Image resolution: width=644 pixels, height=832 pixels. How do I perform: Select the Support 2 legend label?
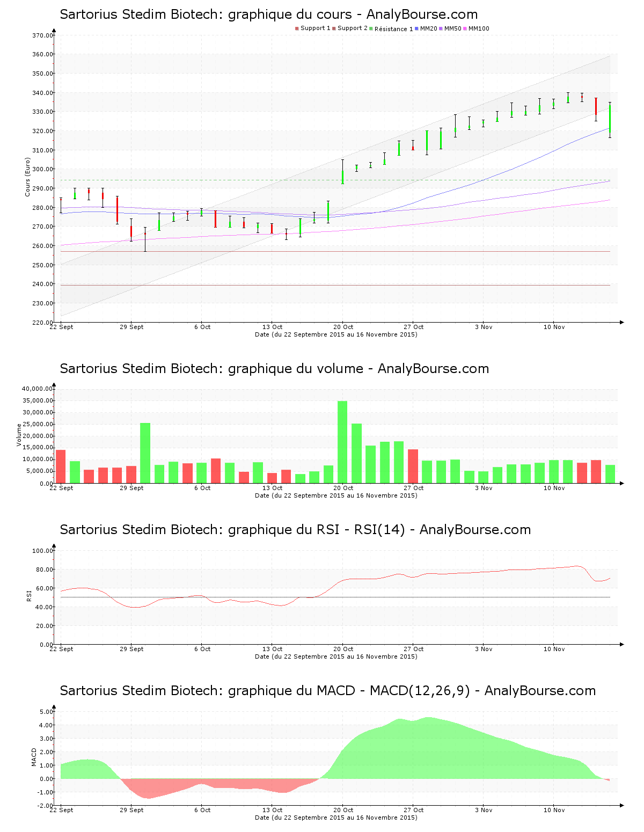pos(353,28)
